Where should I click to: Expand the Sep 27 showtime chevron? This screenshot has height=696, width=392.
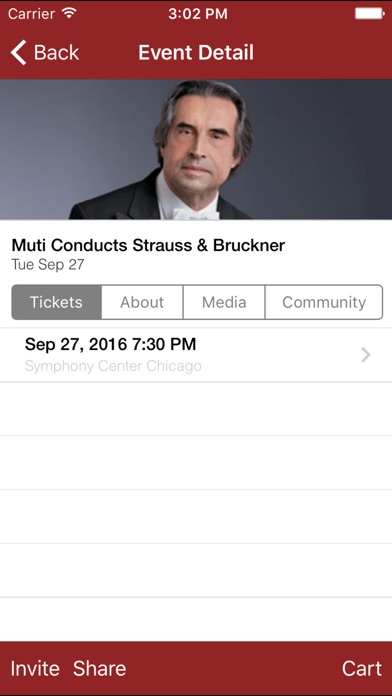(366, 355)
